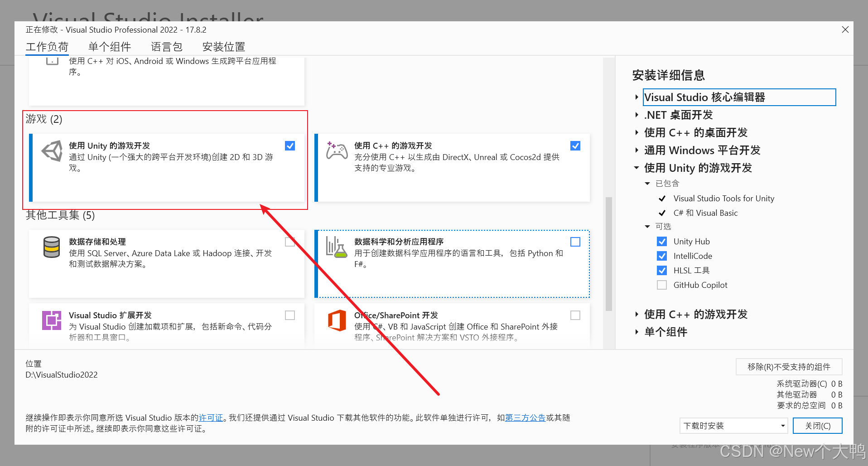Uncheck the Unity game development workload
Image resolution: width=868 pixels, height=466 pixels.
(x=290, y=146)
